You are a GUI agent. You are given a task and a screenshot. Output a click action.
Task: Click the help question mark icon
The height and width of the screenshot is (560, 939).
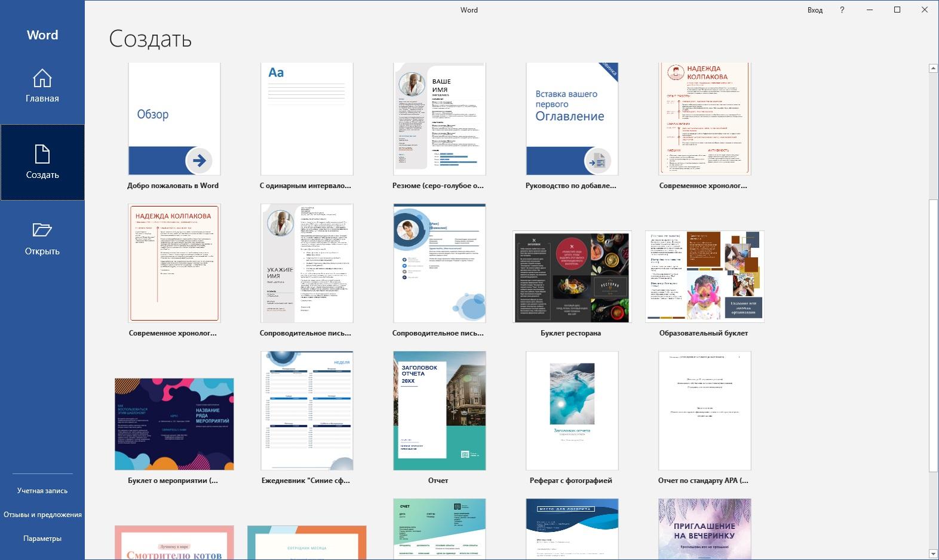point(842,10)
